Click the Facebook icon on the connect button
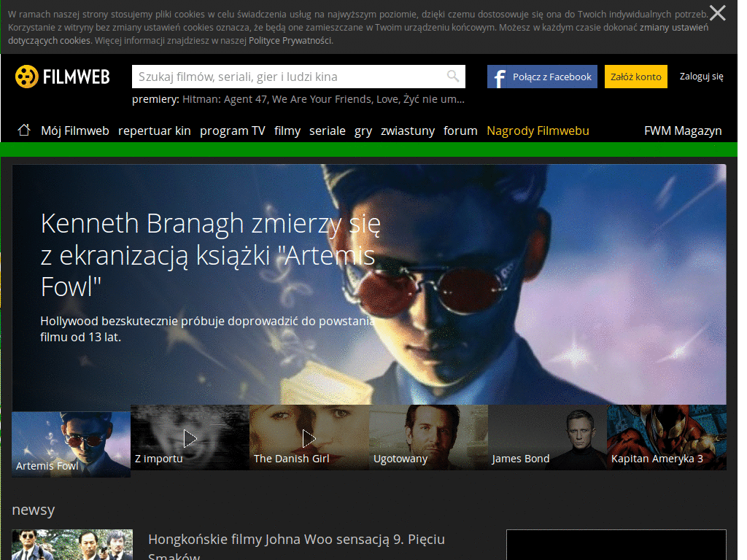 click(500, 76)
